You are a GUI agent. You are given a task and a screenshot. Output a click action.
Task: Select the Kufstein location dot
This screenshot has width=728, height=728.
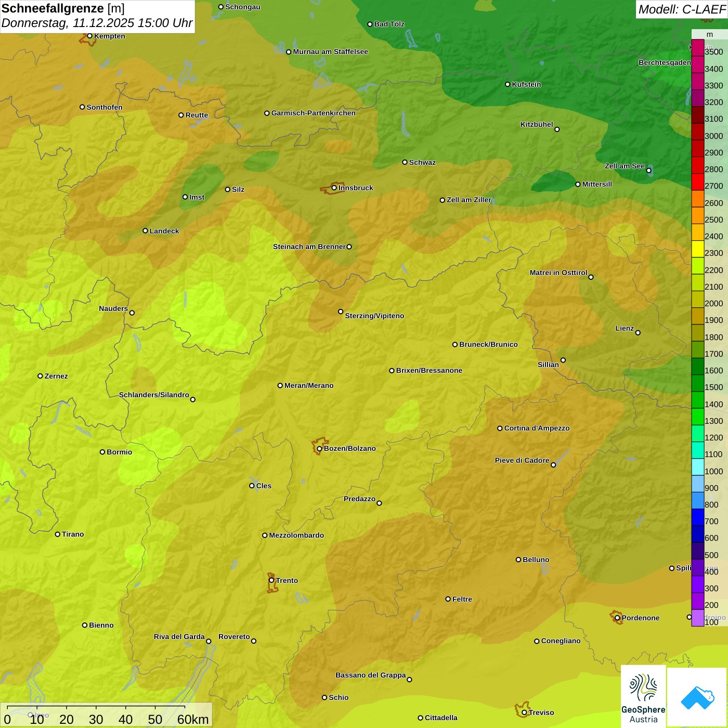508,84
